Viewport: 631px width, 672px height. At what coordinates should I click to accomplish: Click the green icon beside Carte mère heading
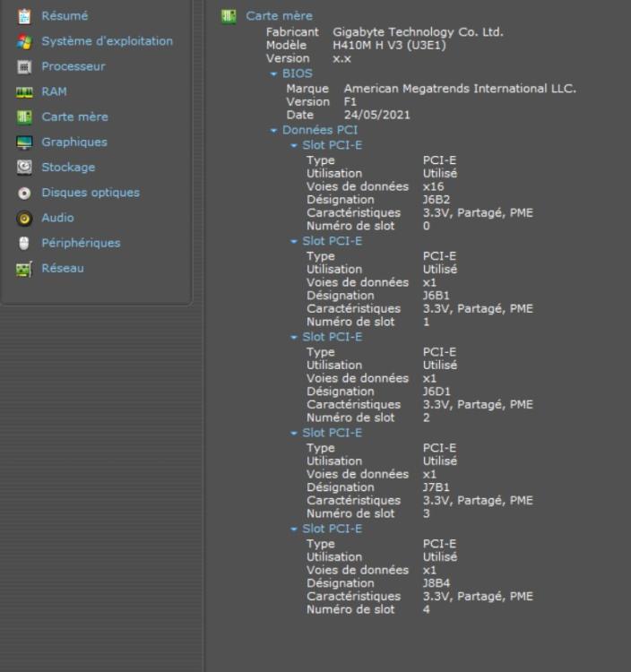229,16
